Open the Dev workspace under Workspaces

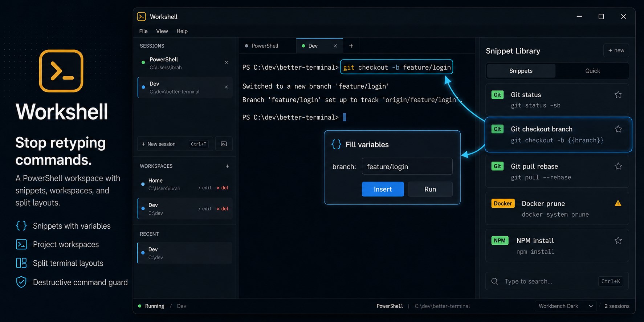(x=185, y=209)
